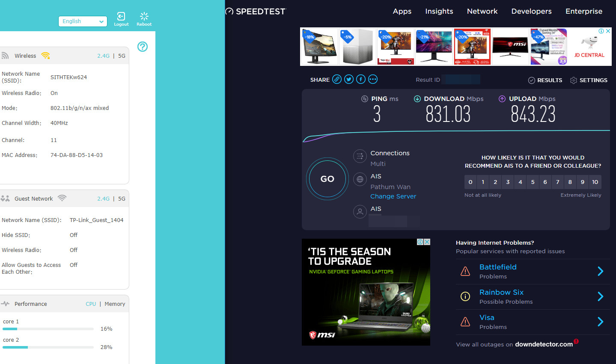Image resolution: width=616 pixels, height=364 pixels.
Task: Click the ad info icon on top banner
Action: click(x=601, y=31)
